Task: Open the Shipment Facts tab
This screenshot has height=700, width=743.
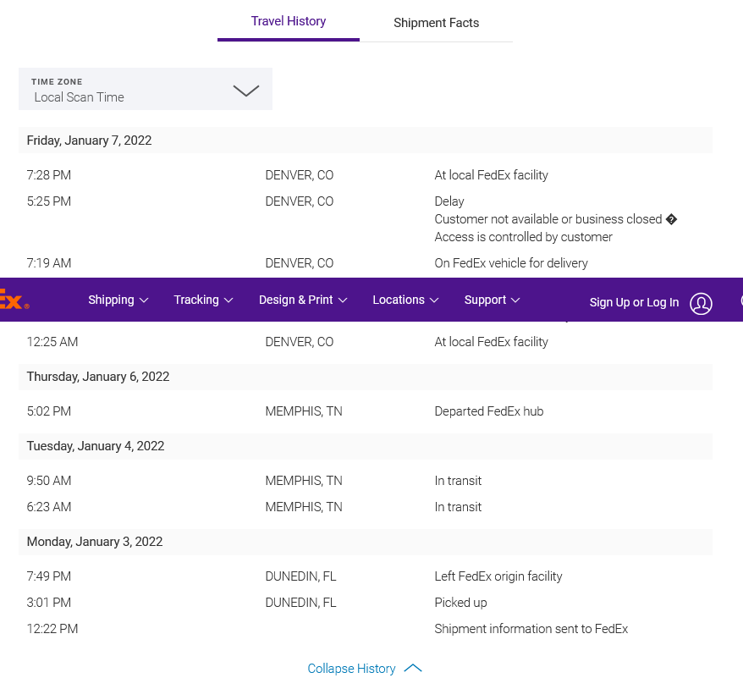Action: (x=436, y=23)
